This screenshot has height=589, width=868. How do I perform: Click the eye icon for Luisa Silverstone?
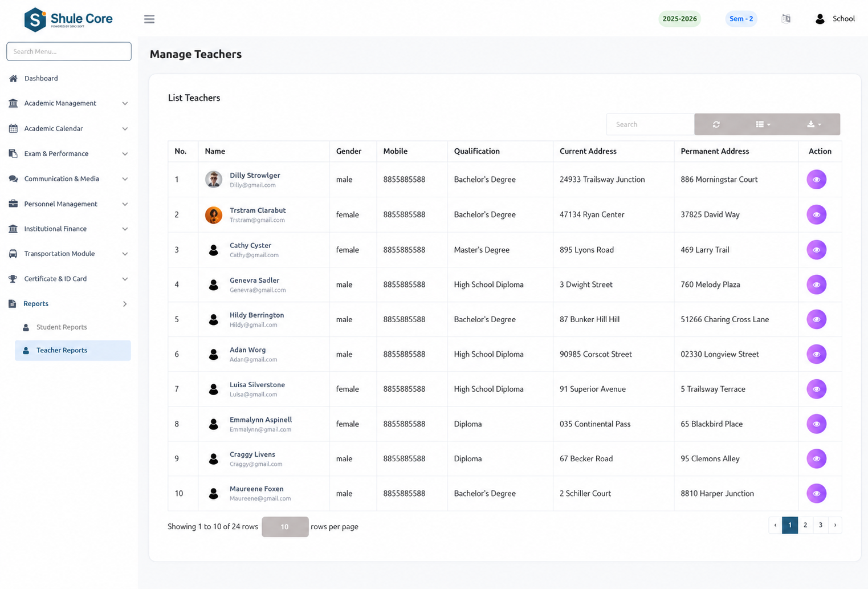[x=816, y=389]
